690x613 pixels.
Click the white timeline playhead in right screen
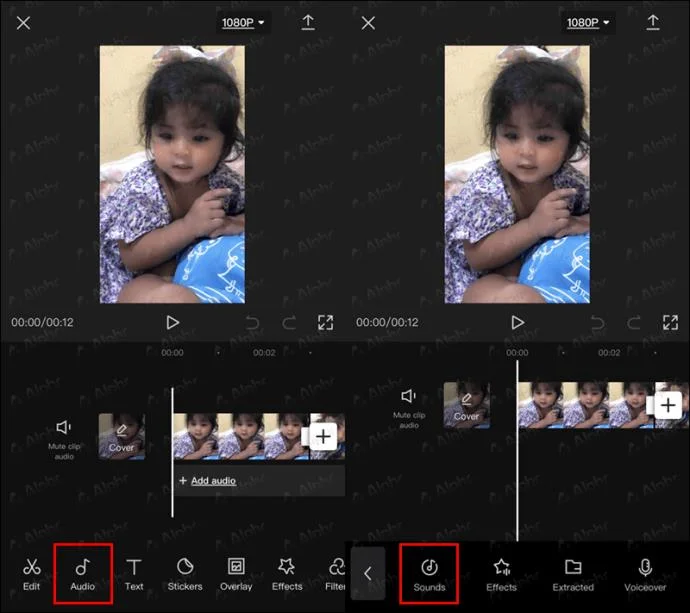point(517,449)
